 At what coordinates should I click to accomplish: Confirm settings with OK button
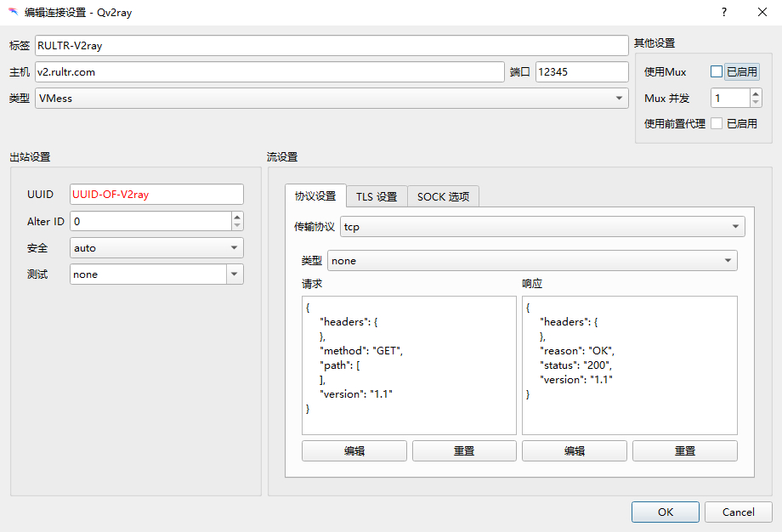665,512
